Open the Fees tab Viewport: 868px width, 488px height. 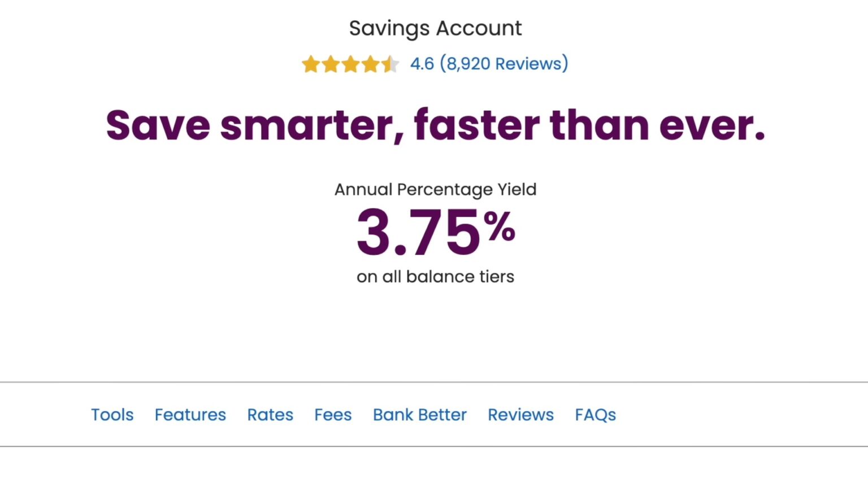pos(332,415)
